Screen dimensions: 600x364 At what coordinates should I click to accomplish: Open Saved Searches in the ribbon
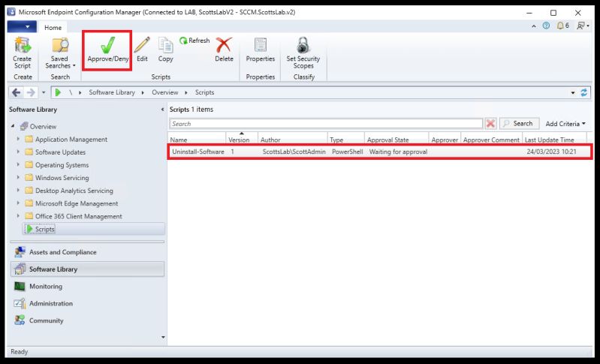pyautogui.click(x=60, y=53)
